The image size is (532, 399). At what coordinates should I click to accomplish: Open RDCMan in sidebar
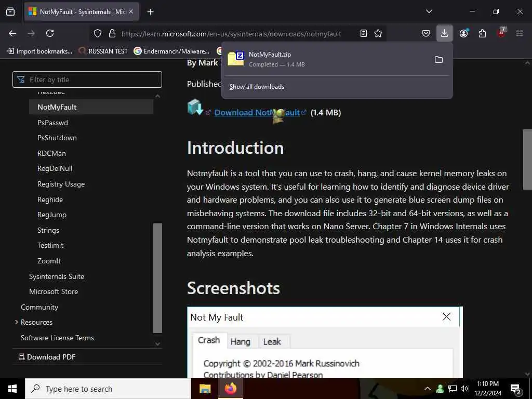point(51,153)
